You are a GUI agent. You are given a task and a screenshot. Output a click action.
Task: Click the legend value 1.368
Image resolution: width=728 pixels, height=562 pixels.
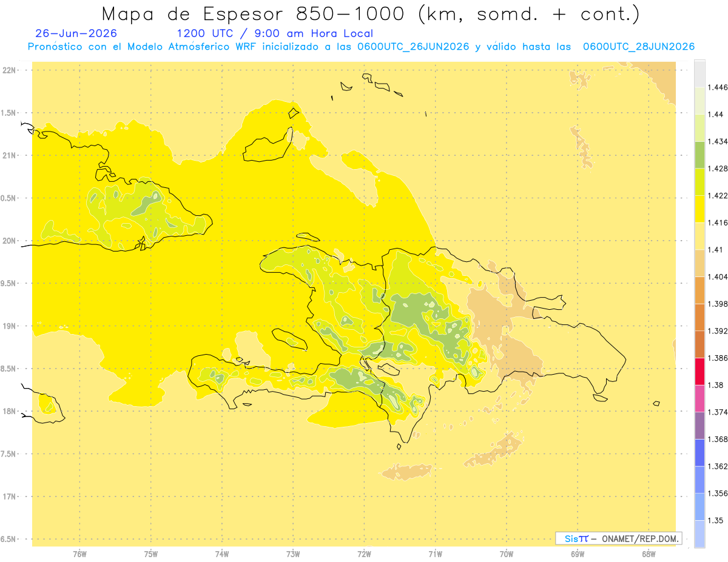click(718, 439)
